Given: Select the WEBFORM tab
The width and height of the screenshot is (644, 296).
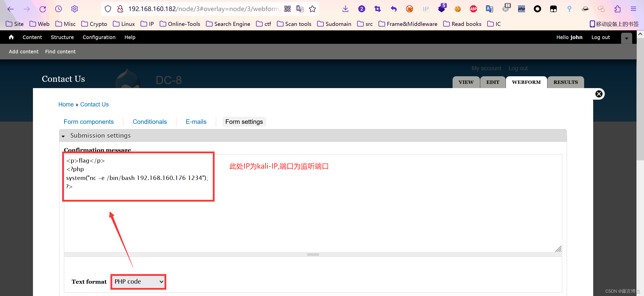Looking at the screenshot, I should pos(526,82).
